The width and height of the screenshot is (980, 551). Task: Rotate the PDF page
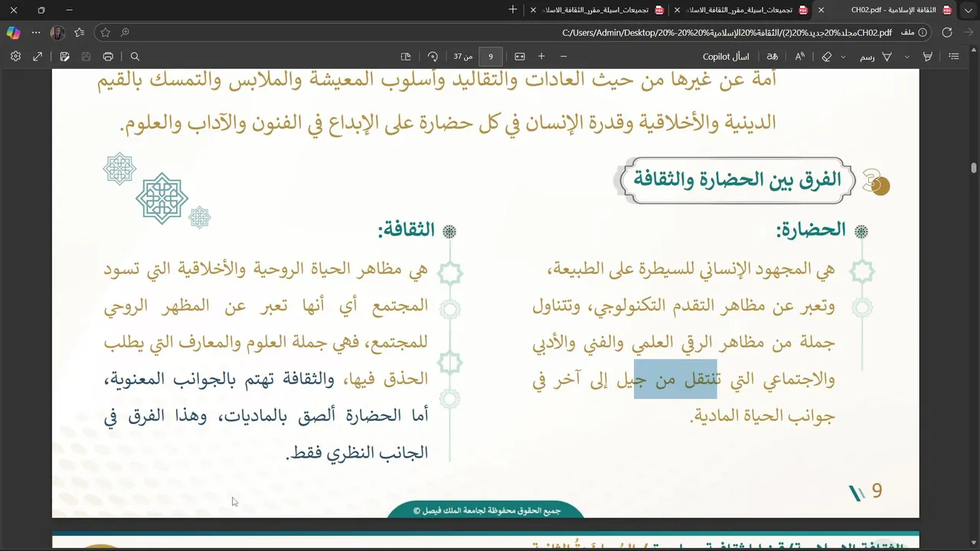point(433,57)
